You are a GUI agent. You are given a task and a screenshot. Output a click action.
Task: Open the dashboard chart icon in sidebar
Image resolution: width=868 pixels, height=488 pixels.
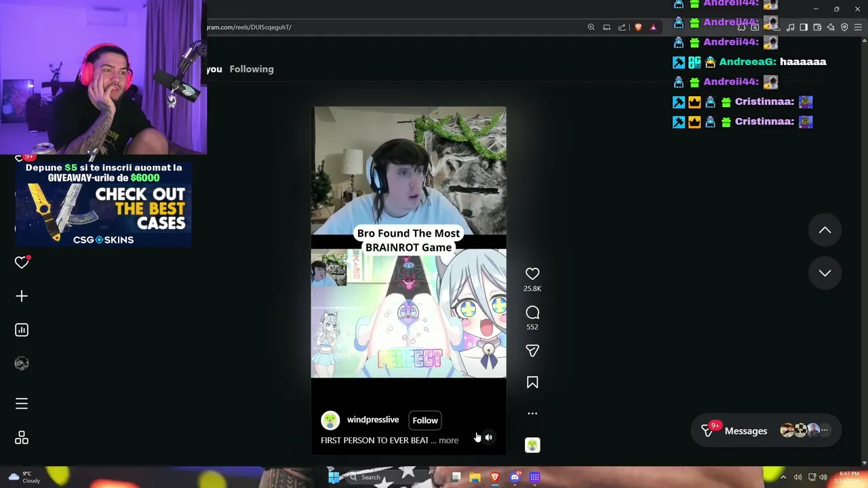[22, 330]
